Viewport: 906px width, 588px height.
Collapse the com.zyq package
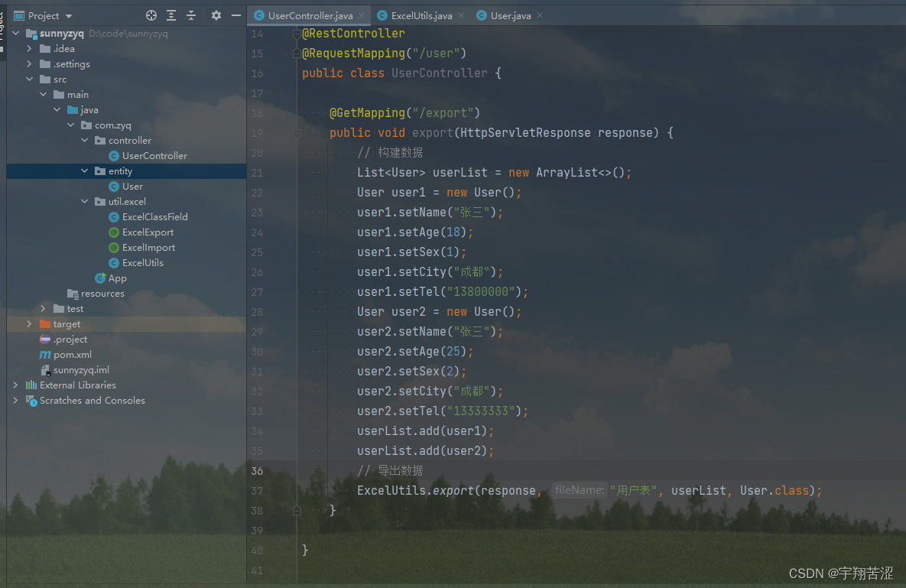click(71, 125)
